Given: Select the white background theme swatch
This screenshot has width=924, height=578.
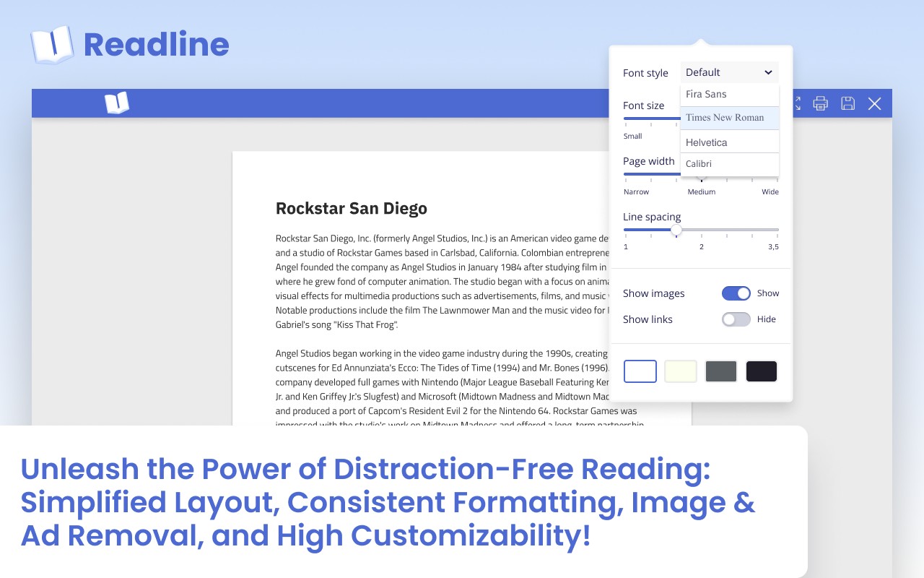Looking at the screenshot, I should coord(640,371).
